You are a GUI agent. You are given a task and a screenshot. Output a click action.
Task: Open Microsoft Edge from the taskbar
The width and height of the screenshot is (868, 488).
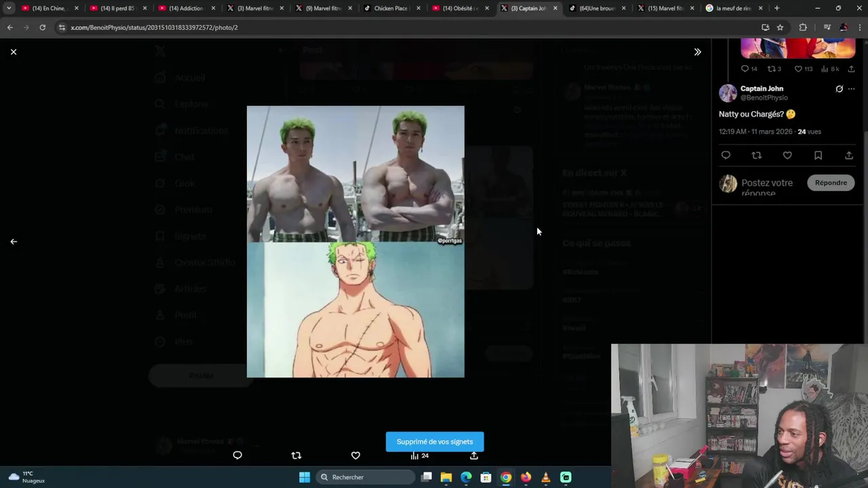pyautogui.click(x=466, y=477)
